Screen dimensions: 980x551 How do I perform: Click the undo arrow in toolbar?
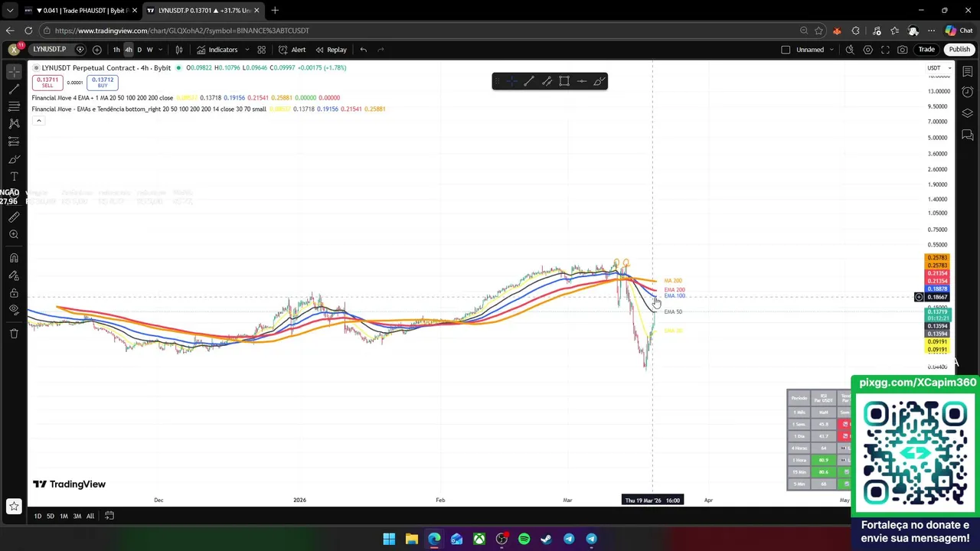(x=364, y=50)
